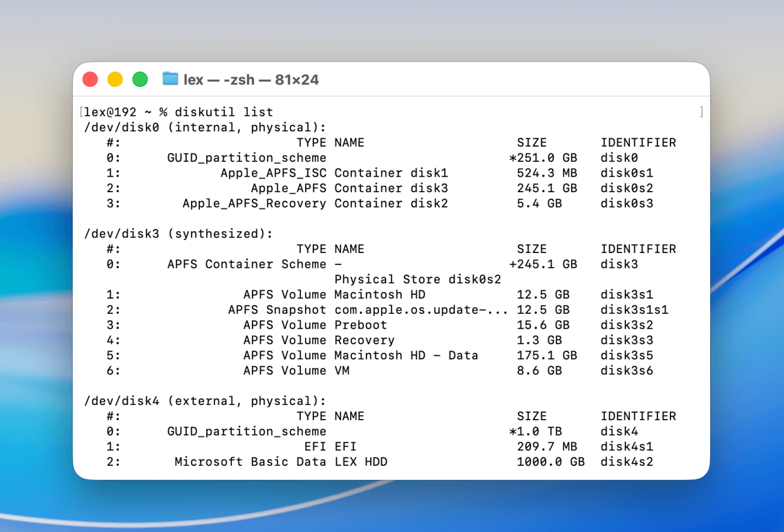Click the green full-screen button

(x=140, y=78)
